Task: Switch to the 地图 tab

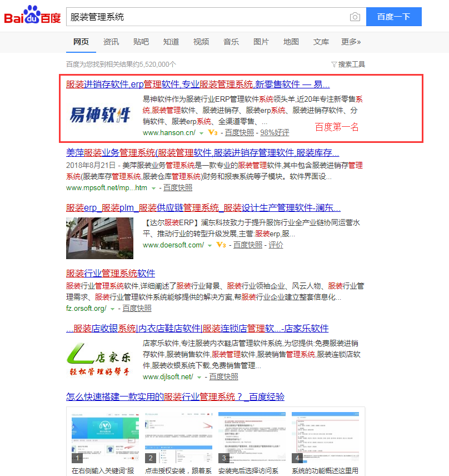Action: coord(291,42)
